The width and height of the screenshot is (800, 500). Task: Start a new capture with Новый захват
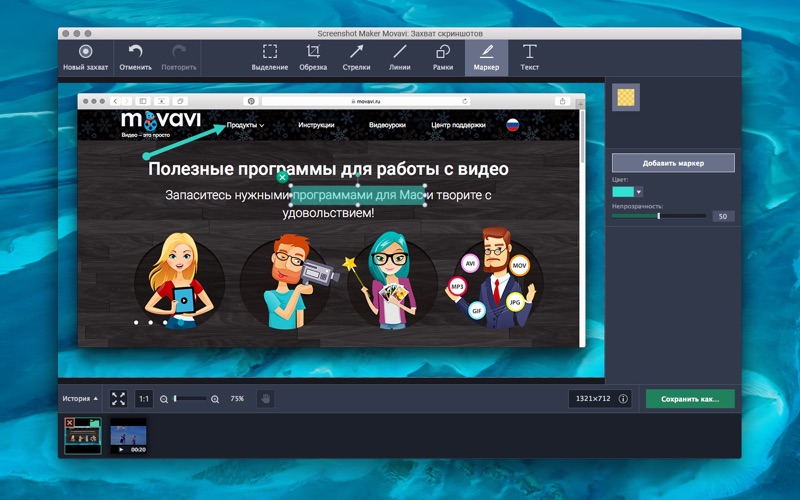coord(85,58)
